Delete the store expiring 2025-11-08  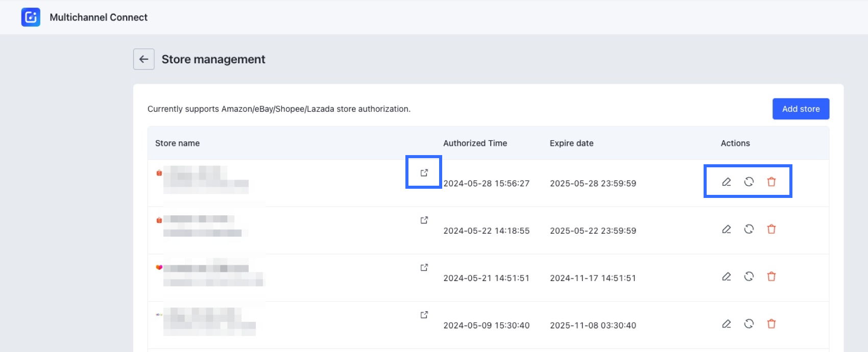point(771,324)
